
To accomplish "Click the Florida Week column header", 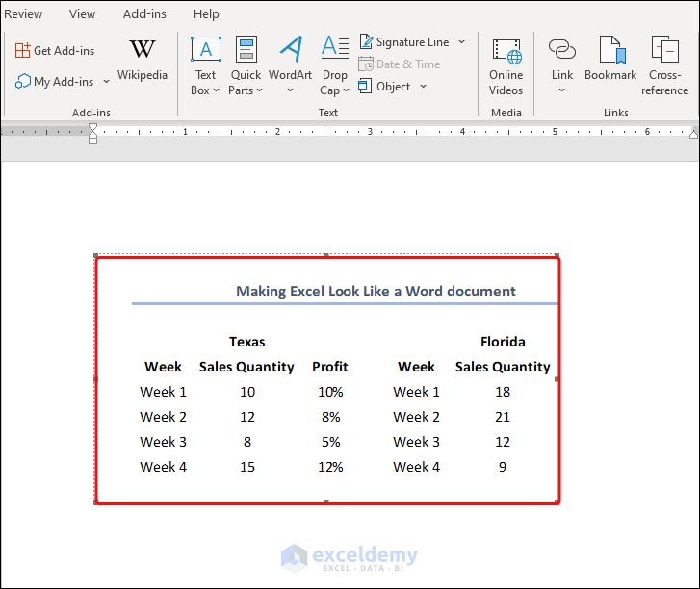I will 416,367.
